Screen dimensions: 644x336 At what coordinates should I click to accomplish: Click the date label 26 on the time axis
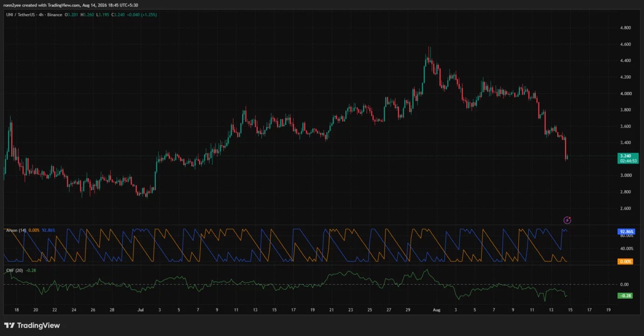click(x=93, y=309)
